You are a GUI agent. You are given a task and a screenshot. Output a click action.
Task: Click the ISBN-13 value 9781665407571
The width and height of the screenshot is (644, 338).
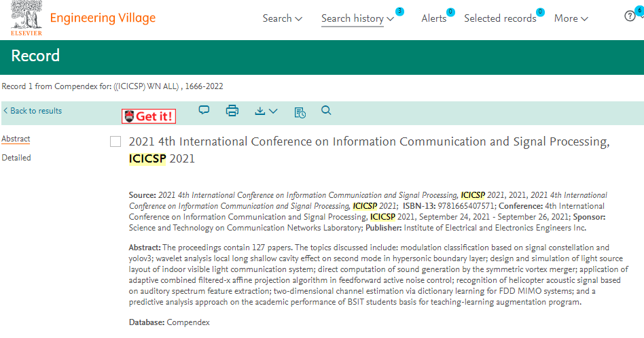(466, 206)
